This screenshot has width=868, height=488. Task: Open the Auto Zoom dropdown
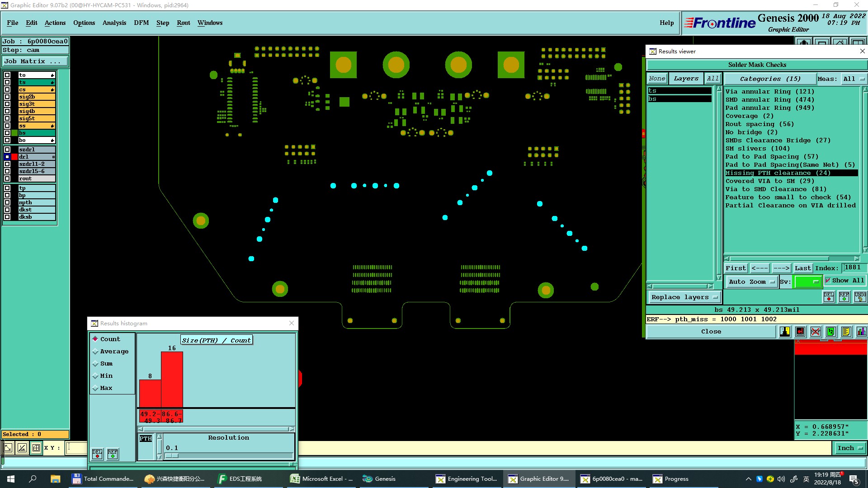click(x=751, y=282)
